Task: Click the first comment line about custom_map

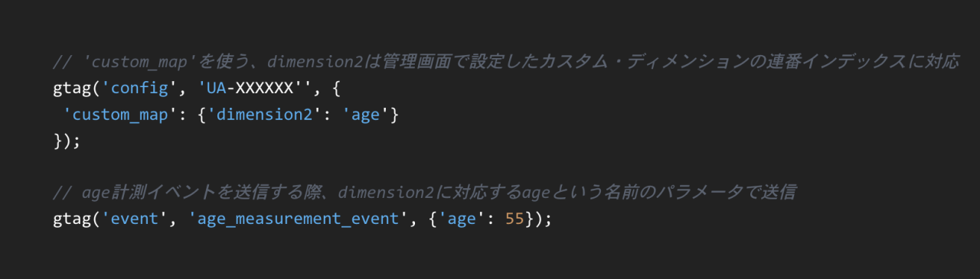Action: [506, 63]
